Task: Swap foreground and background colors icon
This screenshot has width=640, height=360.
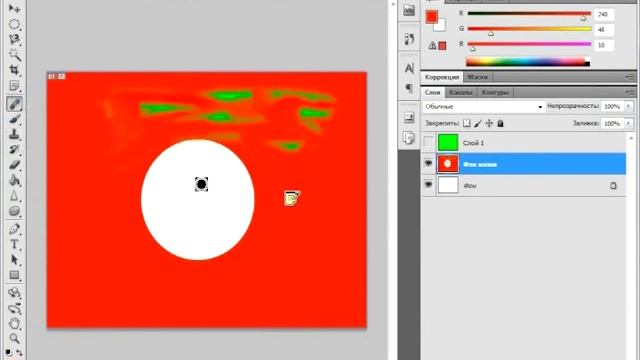Action: click(x=19, y=352)
